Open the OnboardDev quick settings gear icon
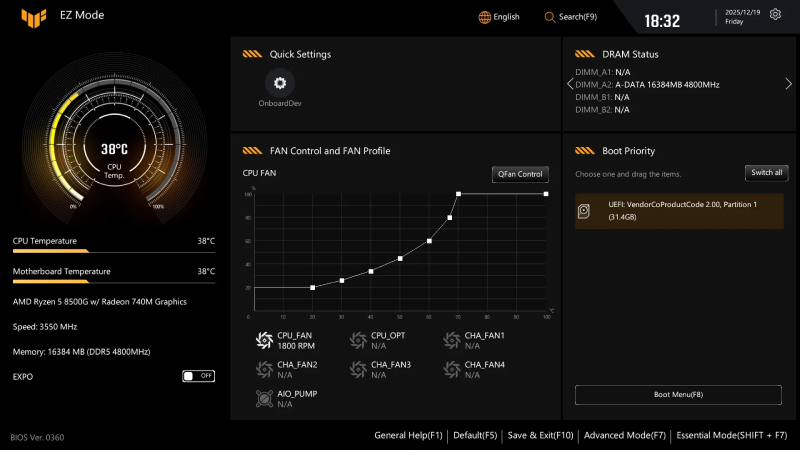The image size is (800, 450). point(280,83)
